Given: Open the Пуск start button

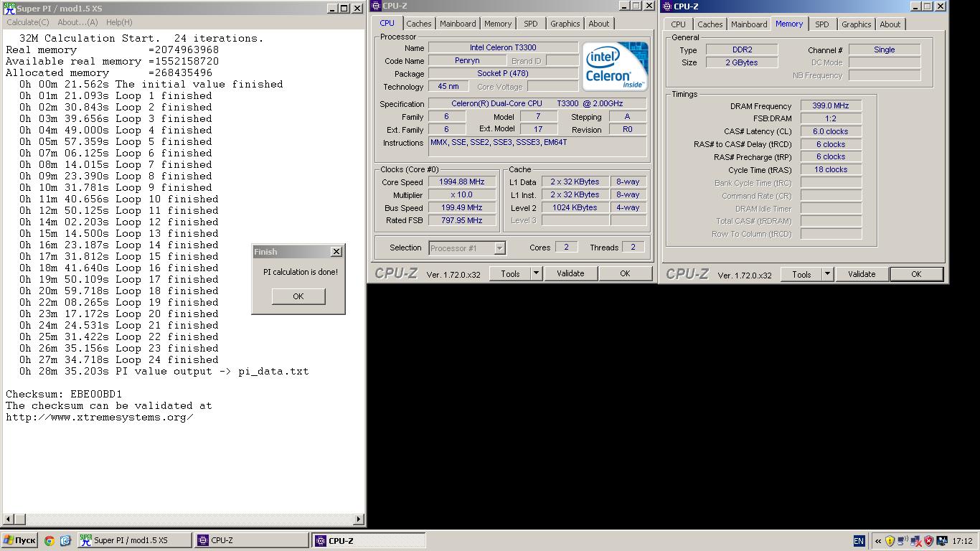Looking at the screenshot, I should (x=19, y=540).
